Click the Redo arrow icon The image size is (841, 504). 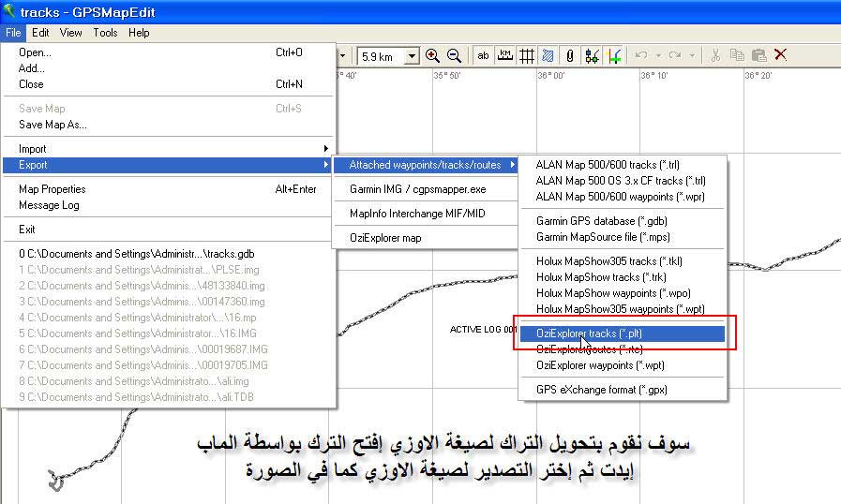tap(675, 55)
